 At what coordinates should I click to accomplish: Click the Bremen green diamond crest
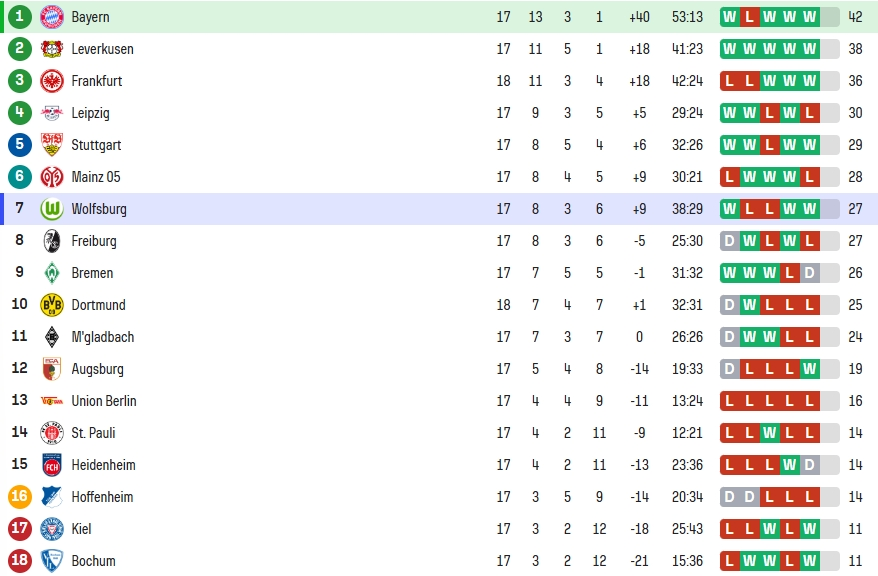52,273
